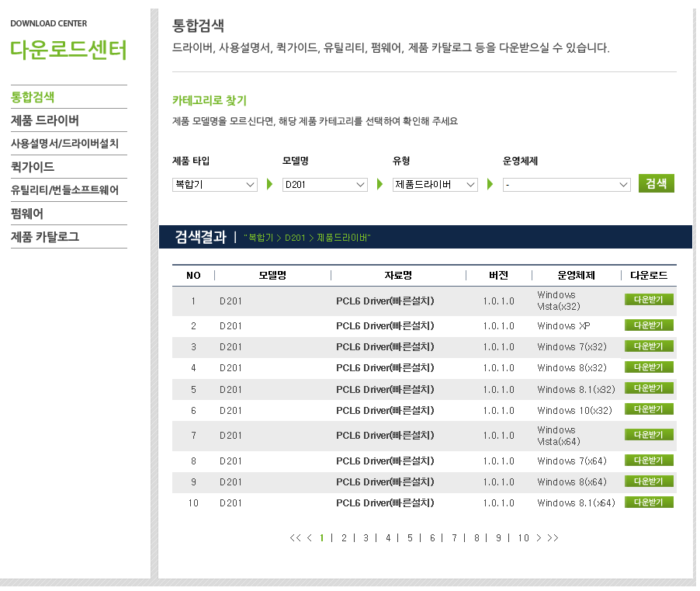Go to the last page with >>
700x591 pixels.
[553, 538]
